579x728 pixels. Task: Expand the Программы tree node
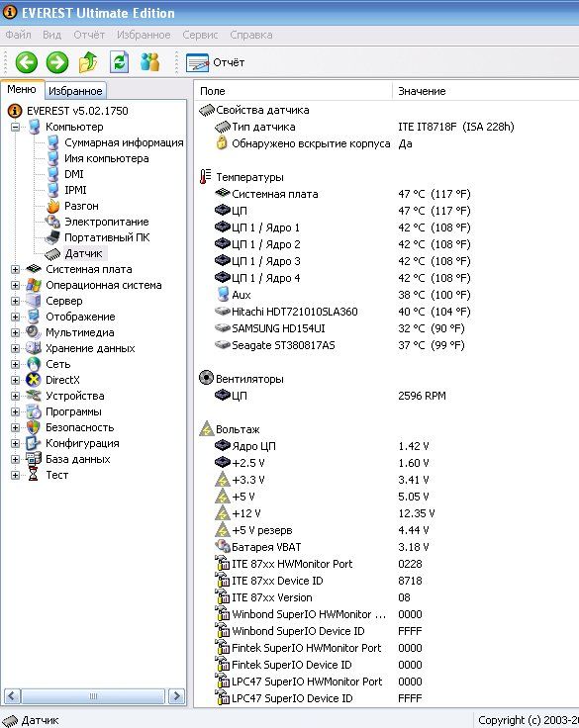[x=15, y=411]
